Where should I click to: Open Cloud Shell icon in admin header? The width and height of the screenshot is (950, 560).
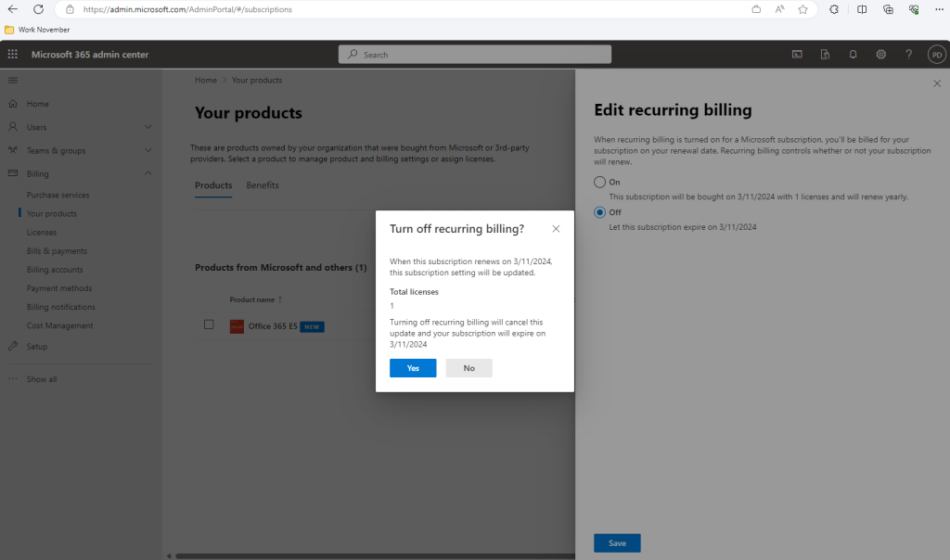pyautogui.click(x=797, y=55)
